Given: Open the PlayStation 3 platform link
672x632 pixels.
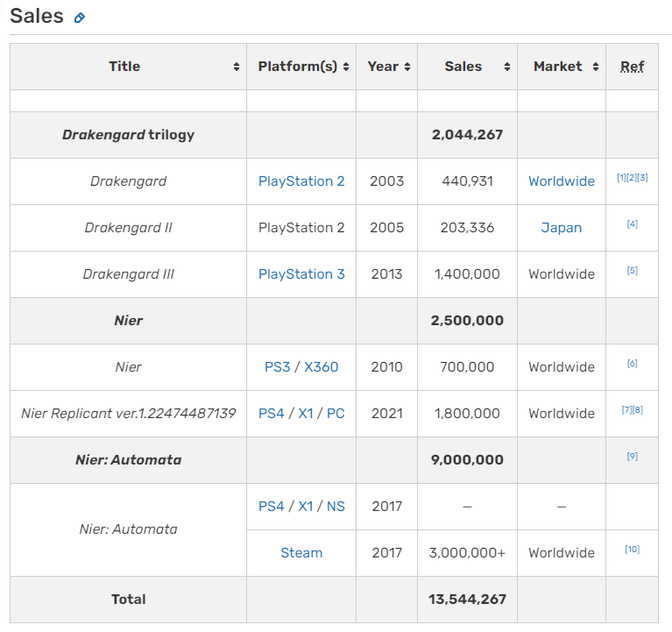Looking at the screenshot, I should click(x=301, y=274).
